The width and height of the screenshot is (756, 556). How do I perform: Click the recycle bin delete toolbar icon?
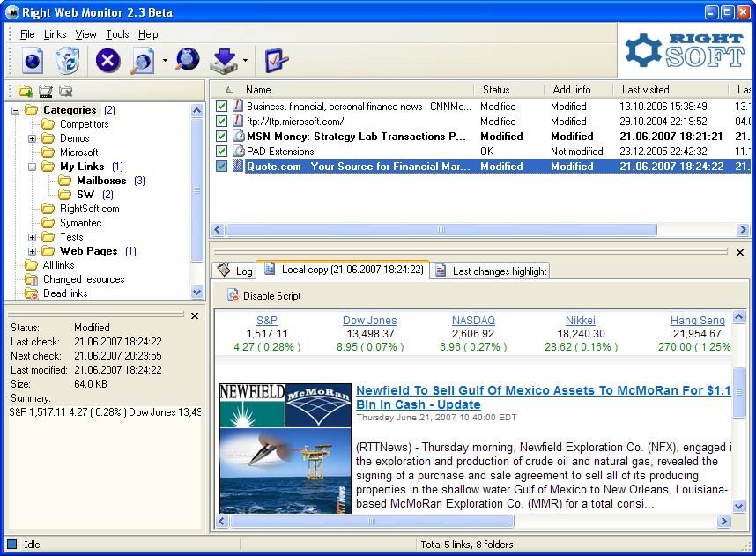[68, 61]
